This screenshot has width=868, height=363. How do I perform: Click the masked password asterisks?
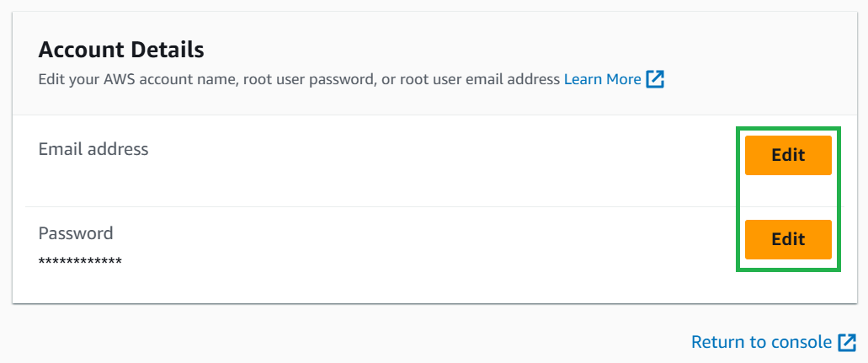coord(80,261)
